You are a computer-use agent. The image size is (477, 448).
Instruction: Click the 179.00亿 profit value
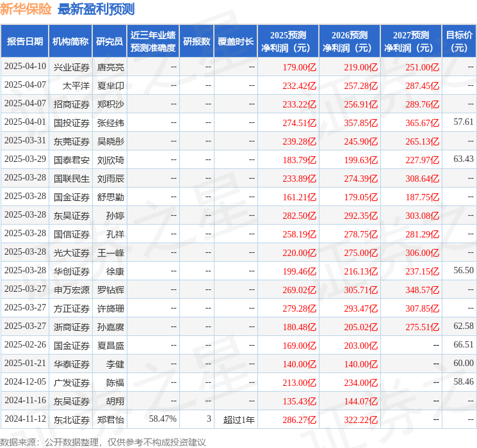point(300,67)
